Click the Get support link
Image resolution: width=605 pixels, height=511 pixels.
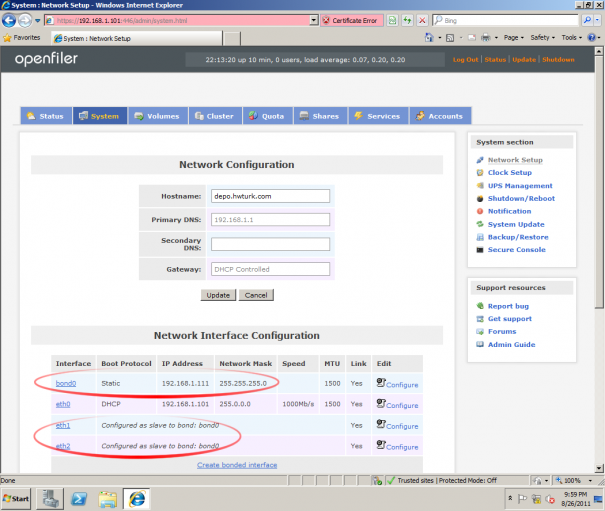(509, 319)
